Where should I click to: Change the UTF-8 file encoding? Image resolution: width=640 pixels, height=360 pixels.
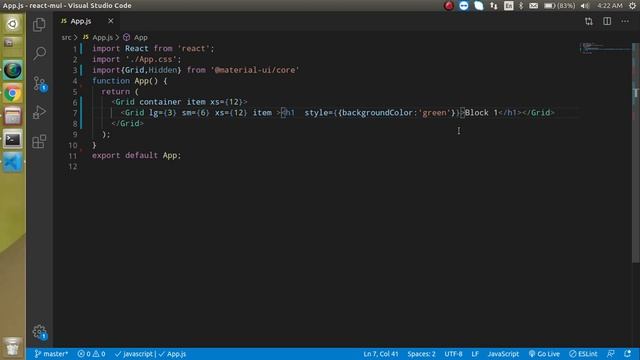point(453,354)
